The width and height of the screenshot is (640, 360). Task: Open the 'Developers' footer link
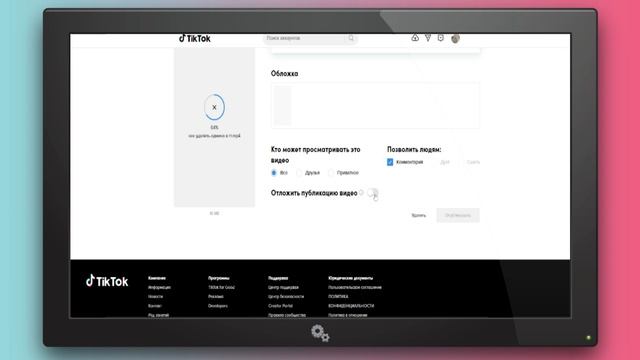point(218,306)
